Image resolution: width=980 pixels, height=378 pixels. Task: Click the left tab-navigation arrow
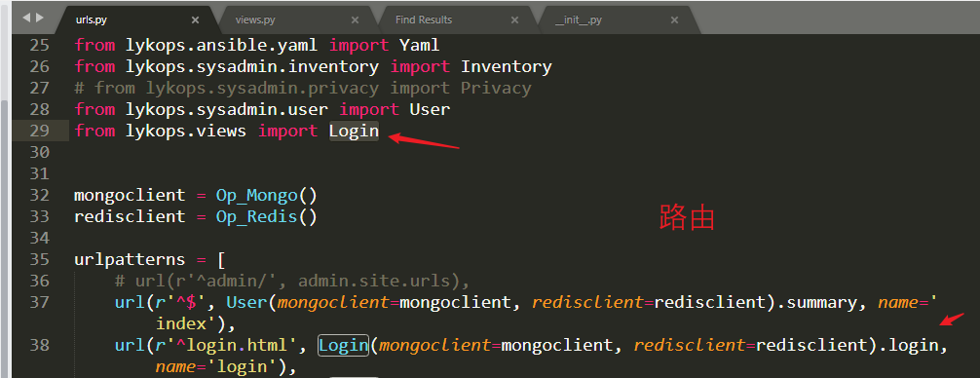[x=26, y=19]
